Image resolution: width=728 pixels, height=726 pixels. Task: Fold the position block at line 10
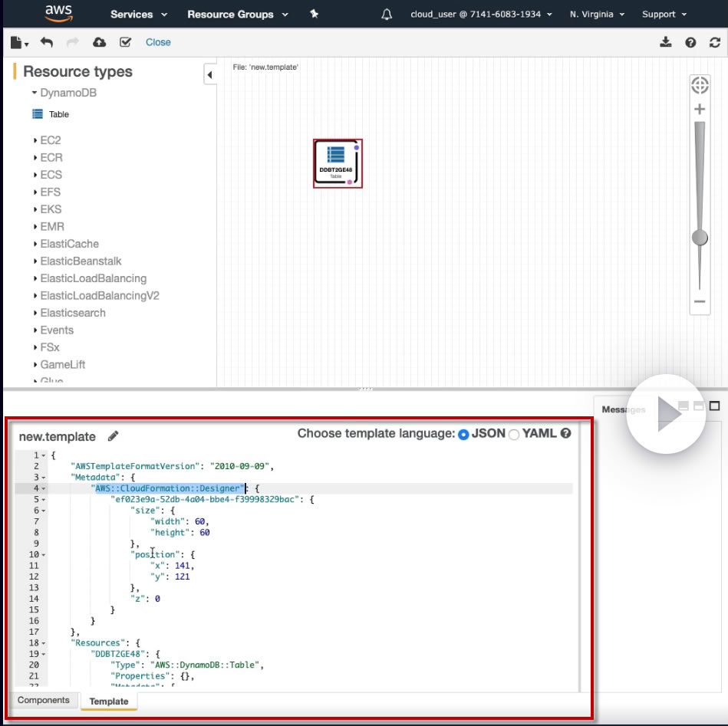pos(44,555)
